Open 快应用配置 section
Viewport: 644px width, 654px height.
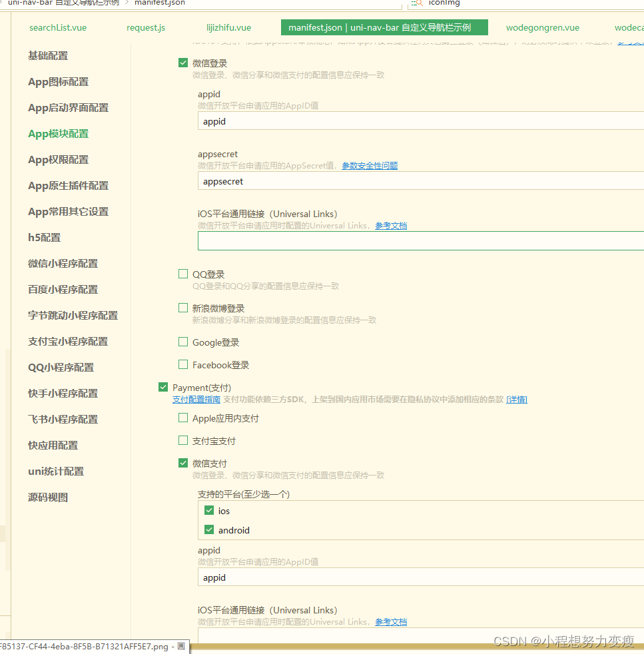(x=53, y=445)
